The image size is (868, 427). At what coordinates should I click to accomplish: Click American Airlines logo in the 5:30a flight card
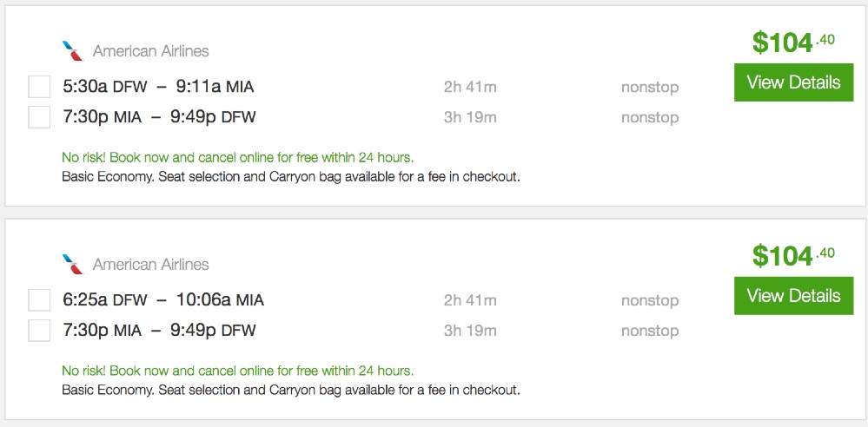[x=73, y=50]
